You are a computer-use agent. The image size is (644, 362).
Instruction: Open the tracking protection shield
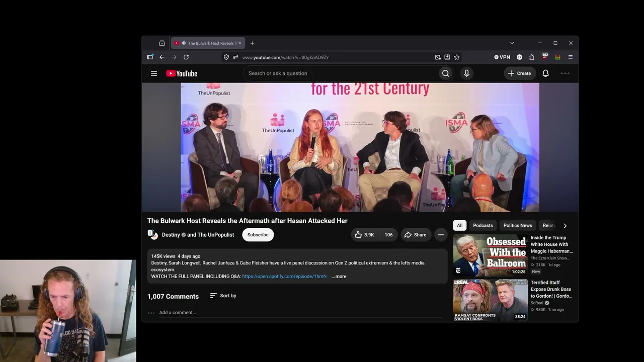[226, 57]
